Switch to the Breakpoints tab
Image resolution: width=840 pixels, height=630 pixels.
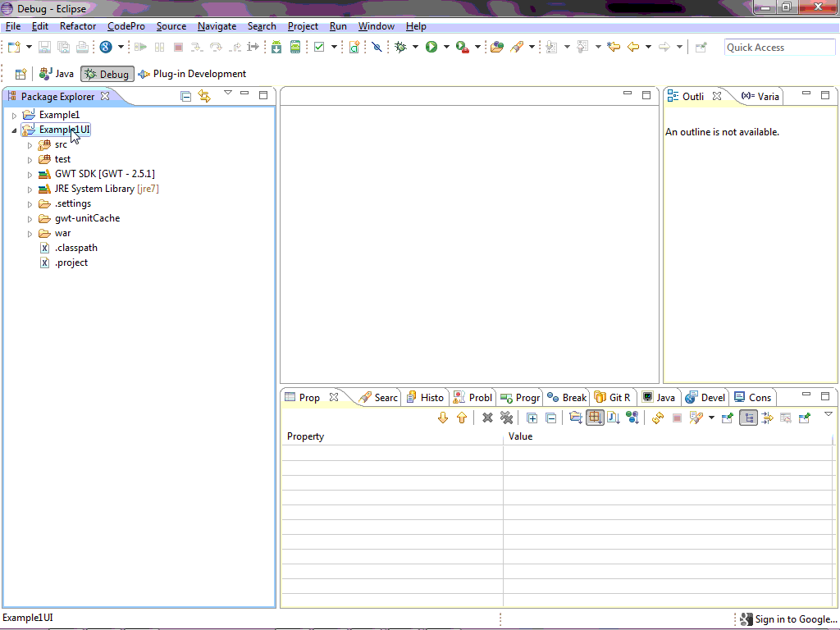(567, 398)
